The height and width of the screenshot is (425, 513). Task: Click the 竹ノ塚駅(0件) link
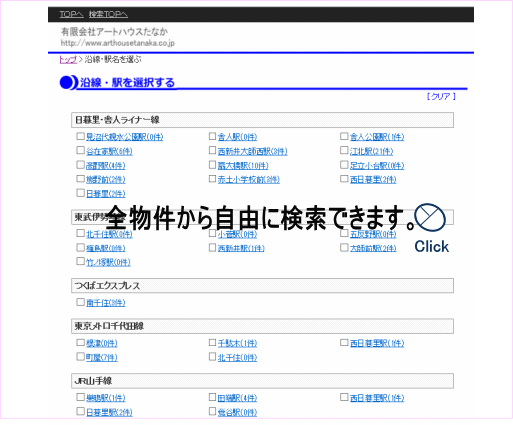pos(108,262)
